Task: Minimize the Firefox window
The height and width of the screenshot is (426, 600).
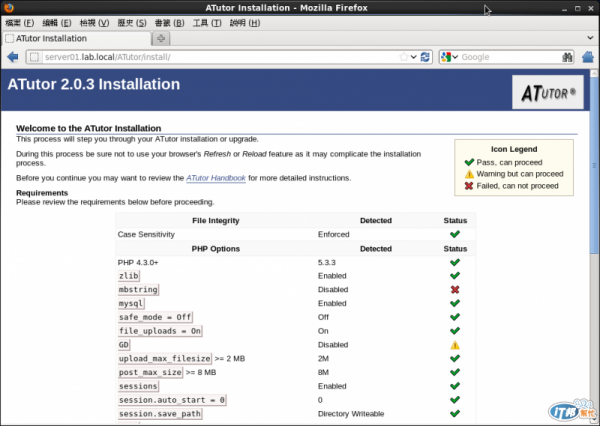Action: [564, 8]
